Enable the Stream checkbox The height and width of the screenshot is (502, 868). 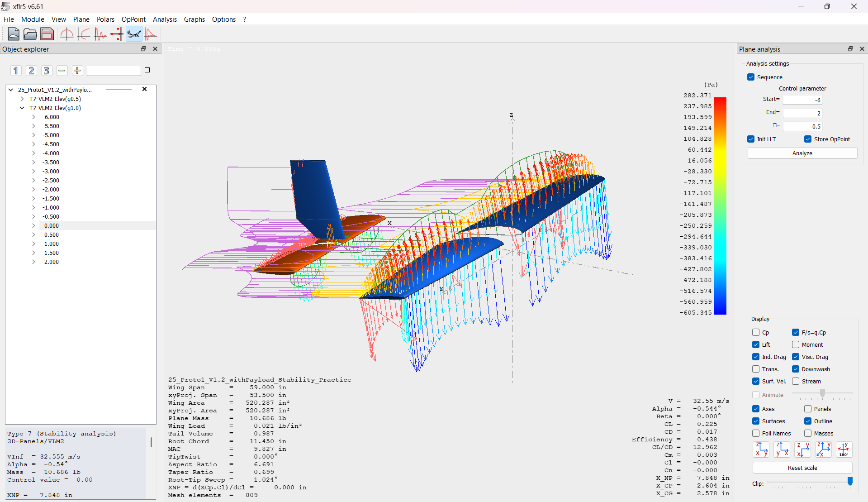[796, 381]
